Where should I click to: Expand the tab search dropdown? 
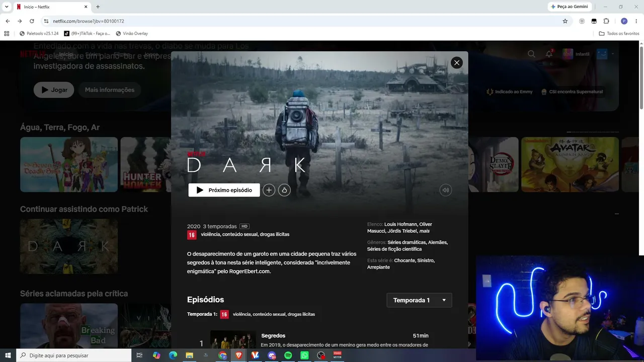[x=7, y=7]
